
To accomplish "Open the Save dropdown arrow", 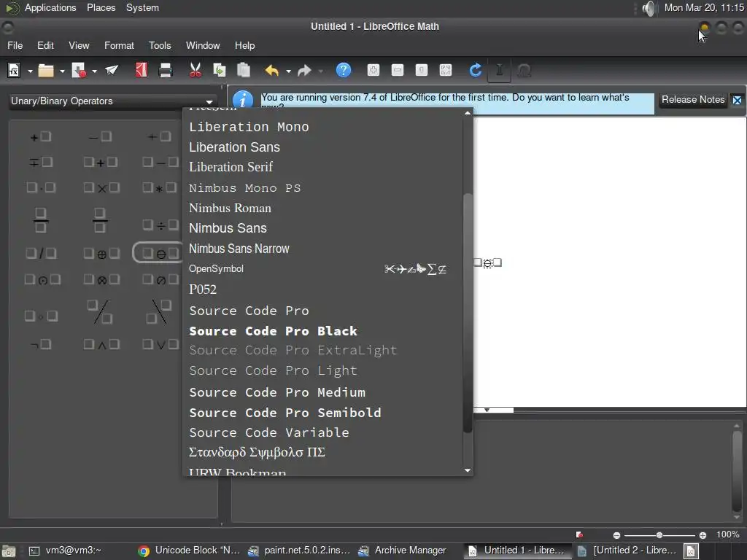I will pos(94,71).
